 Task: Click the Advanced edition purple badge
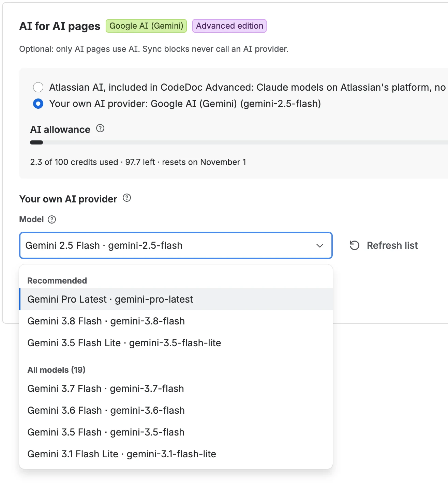229,26
